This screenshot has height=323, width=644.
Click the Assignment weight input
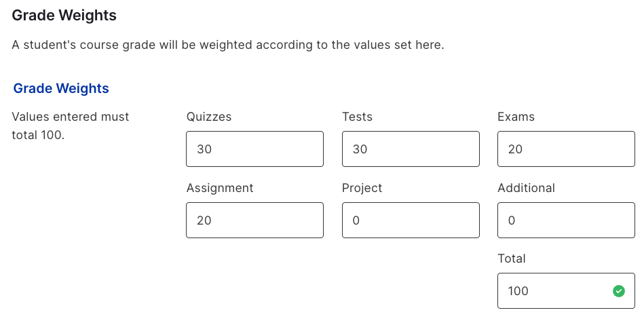point(254,220)
